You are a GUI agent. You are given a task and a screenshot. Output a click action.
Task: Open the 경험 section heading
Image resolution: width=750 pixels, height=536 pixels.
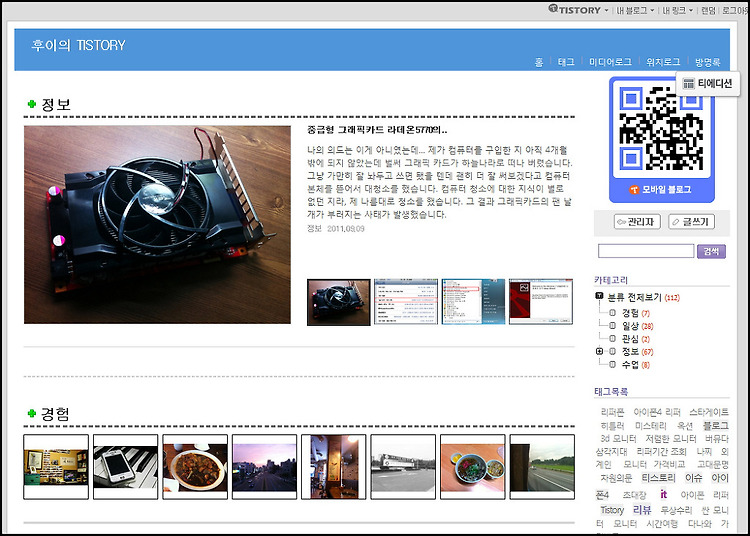tap(55, 414)
